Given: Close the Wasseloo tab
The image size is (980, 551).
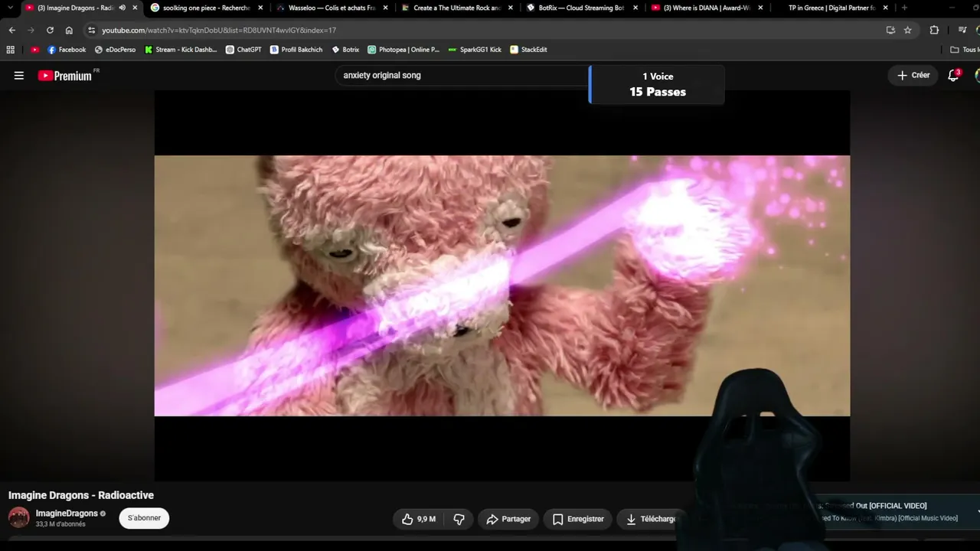Looking at the screenshot, I should (385, 8).
